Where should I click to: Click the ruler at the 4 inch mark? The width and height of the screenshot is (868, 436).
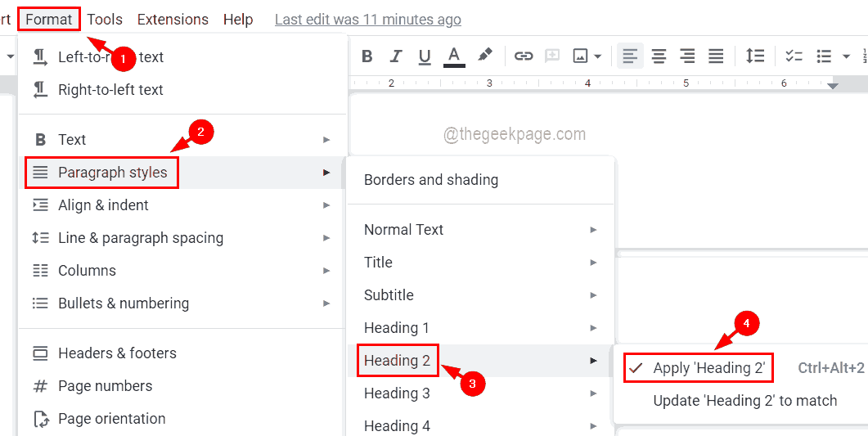click(x=587, y=83)
